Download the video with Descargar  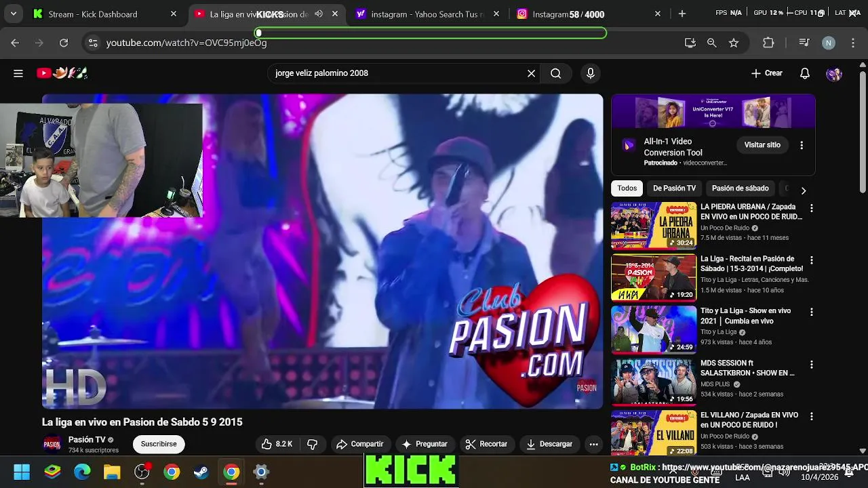point(550,444)
